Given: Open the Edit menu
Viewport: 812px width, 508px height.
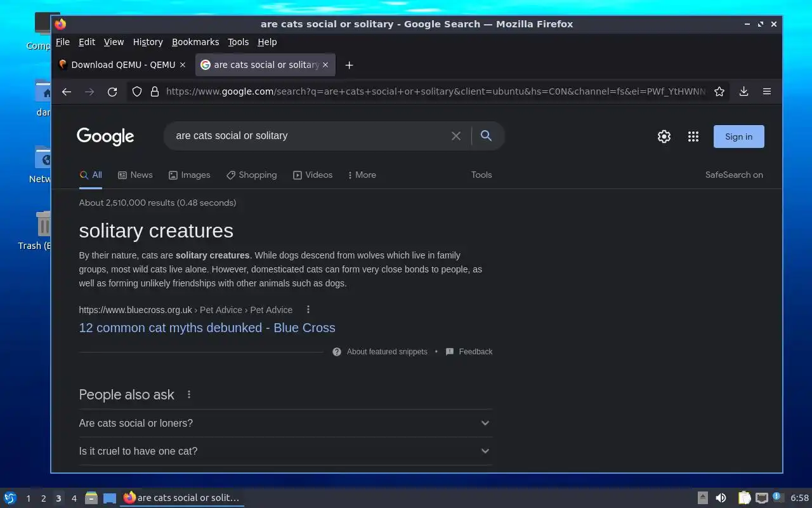Looking at the screenshot, I should click(87, 42).
